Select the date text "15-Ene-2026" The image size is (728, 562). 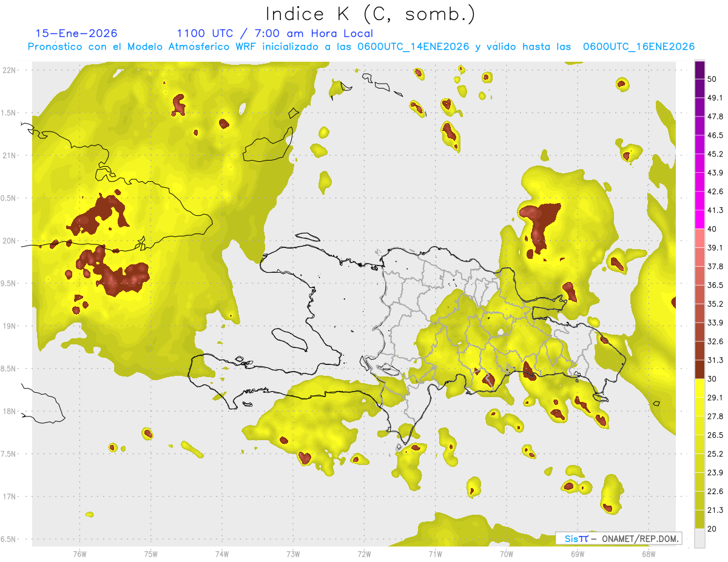tap(76, 33)
